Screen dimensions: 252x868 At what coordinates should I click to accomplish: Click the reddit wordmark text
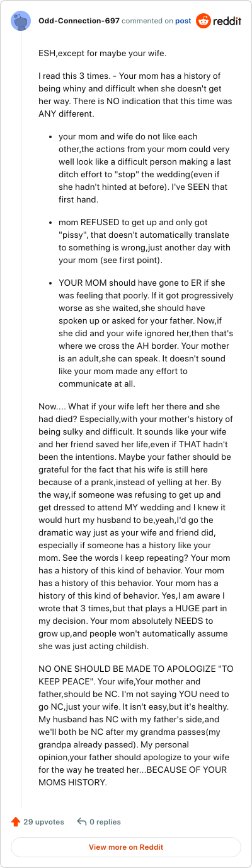(228, 21)
